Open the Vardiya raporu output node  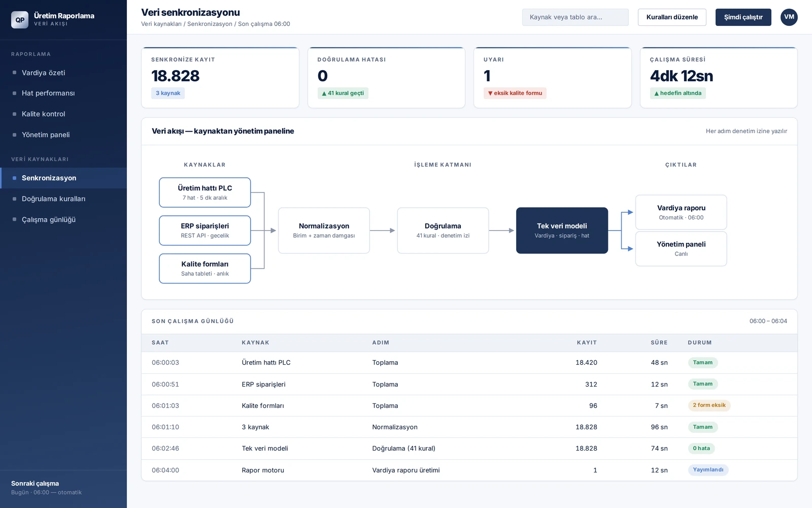[681, 212]
